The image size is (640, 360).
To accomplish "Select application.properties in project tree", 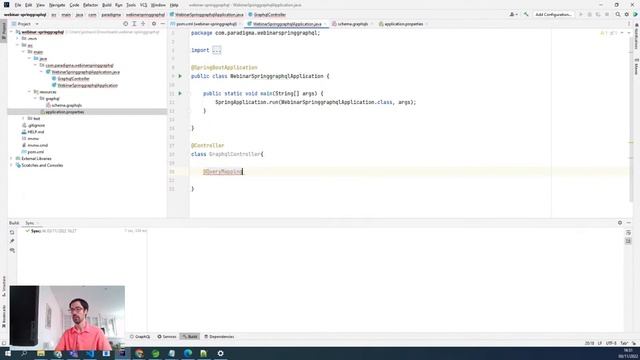I will point(64,112).
